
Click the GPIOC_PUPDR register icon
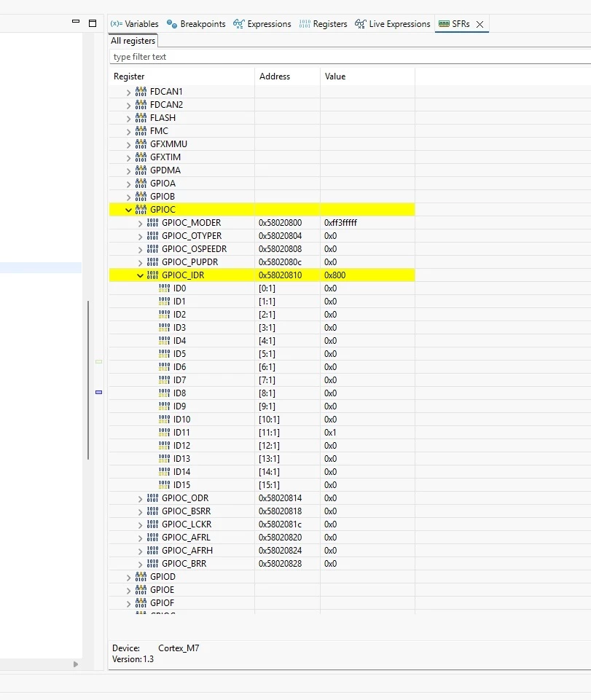click(152, 261)
